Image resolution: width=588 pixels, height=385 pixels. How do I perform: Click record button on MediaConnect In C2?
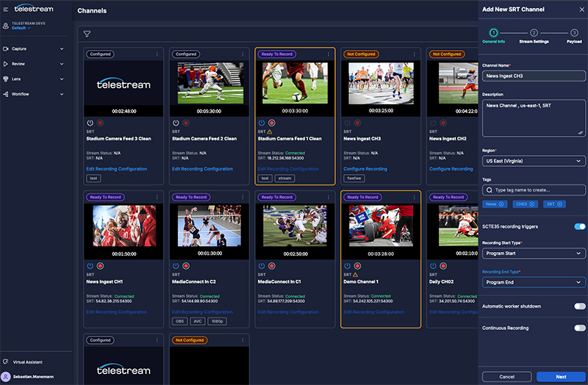[x=186, y=266]
